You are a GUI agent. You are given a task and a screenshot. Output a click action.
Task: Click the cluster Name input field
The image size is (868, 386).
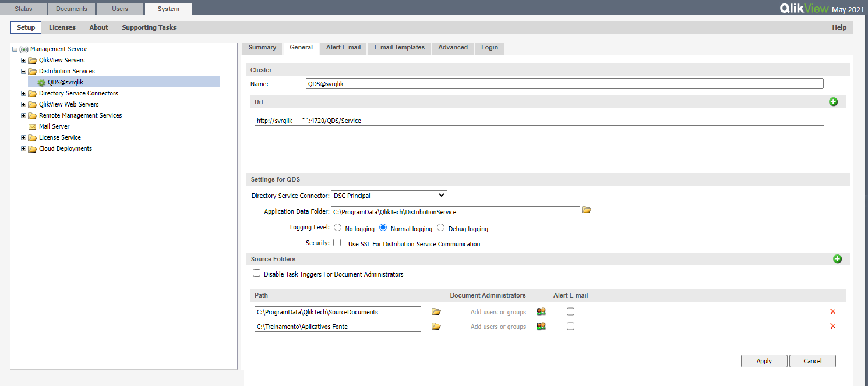[564, 84]
